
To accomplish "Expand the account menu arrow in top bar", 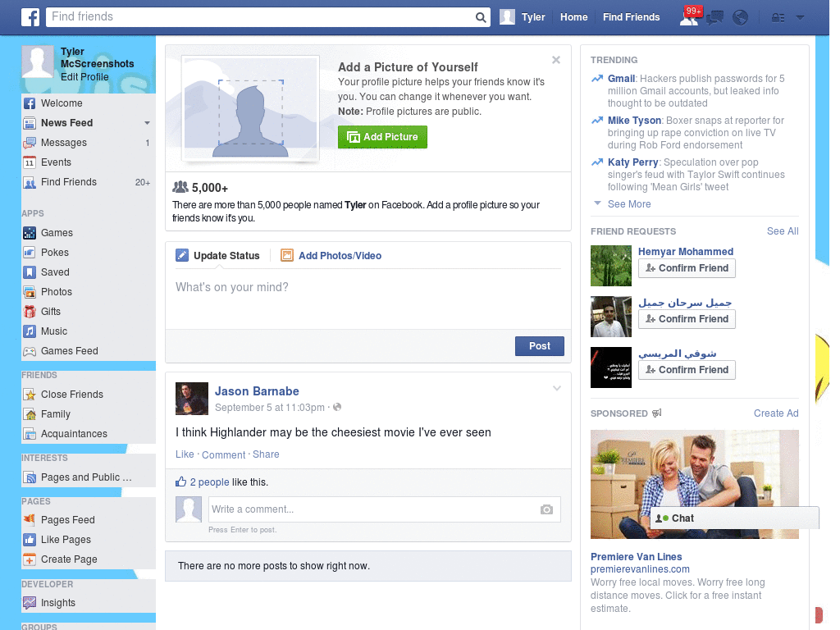I will (x=801, y=18).
